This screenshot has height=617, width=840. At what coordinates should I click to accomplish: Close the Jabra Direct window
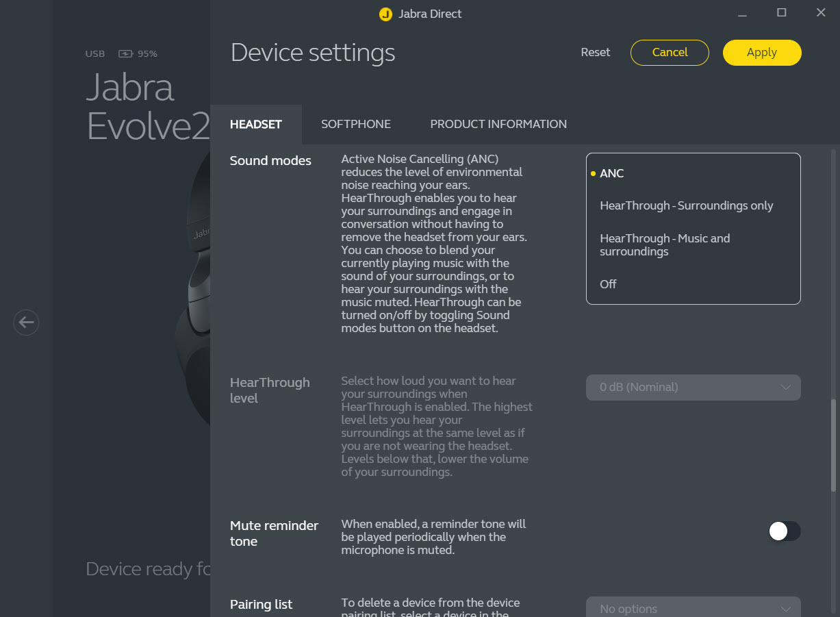tap(821, 13)
